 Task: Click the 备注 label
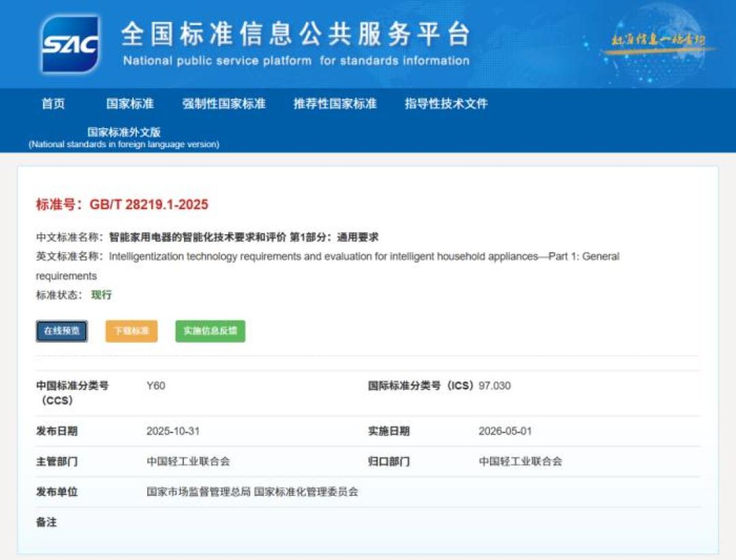click(46, 522)
